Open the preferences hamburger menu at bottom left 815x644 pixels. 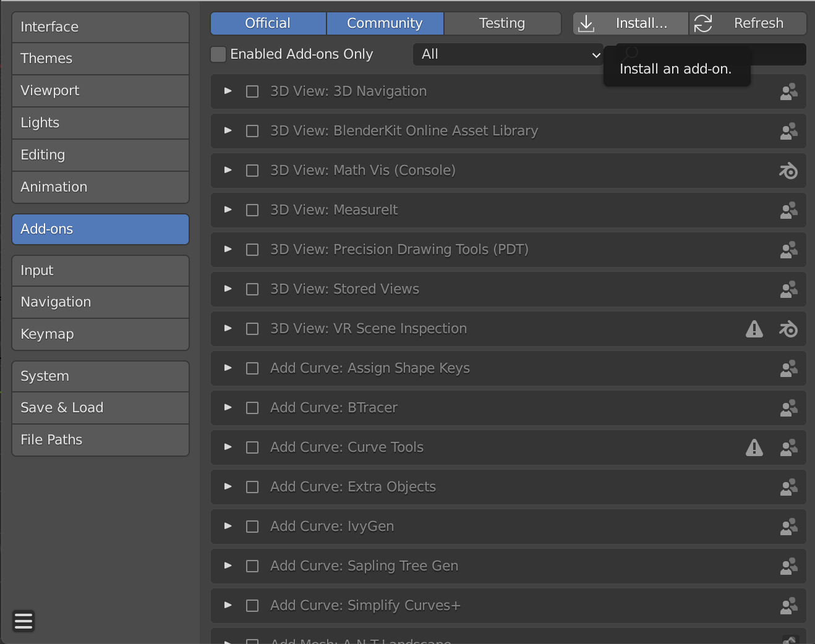click(x=23, y=621)
